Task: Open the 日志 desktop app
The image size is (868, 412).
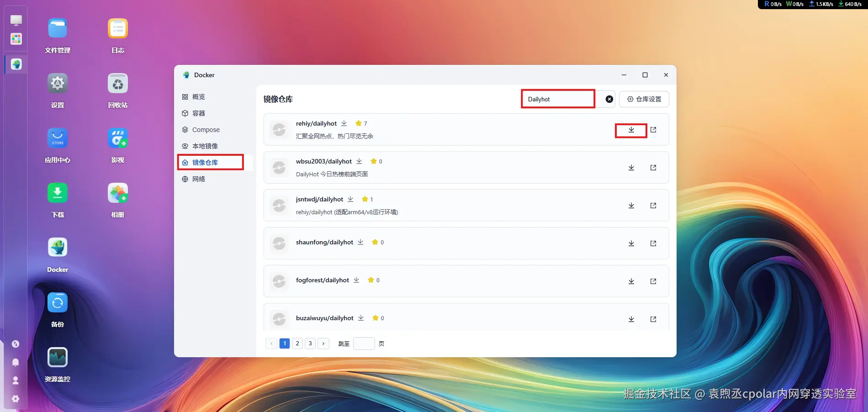Action: 118,35
